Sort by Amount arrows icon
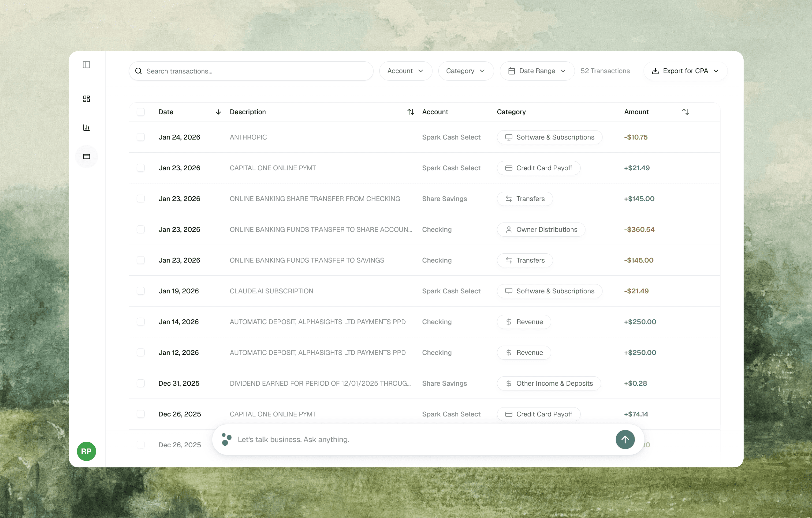 point(685,112)
